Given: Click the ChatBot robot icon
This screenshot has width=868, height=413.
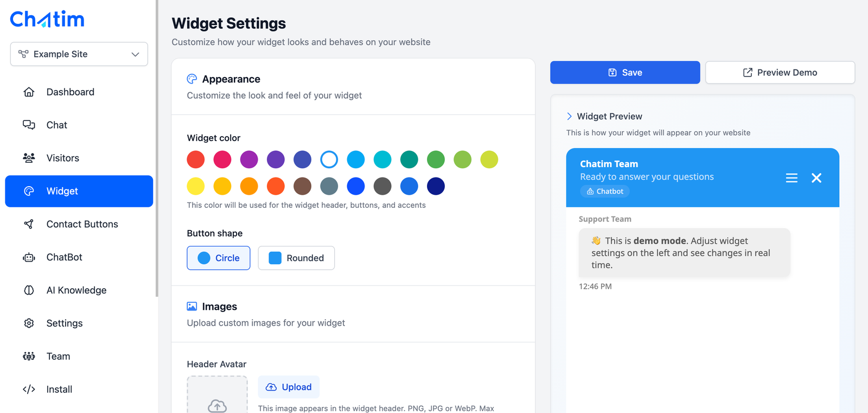Looking at the screenshot, I should (x=29, y=257).
